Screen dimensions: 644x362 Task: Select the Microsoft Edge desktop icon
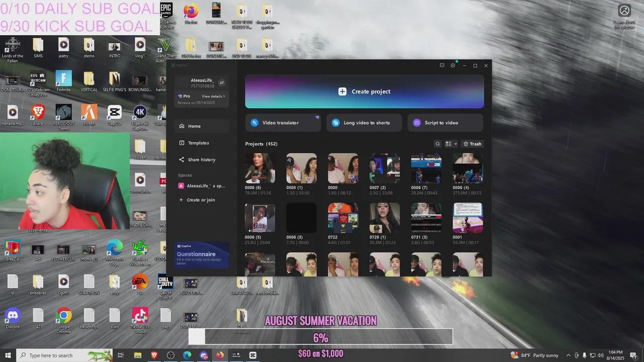[x=114, y=253]
